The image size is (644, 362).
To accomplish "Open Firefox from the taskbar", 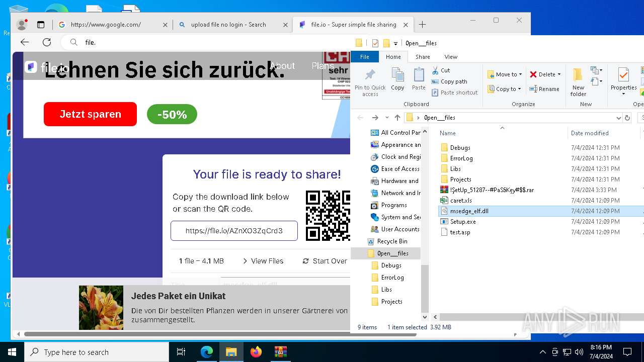I will point(256,352).
